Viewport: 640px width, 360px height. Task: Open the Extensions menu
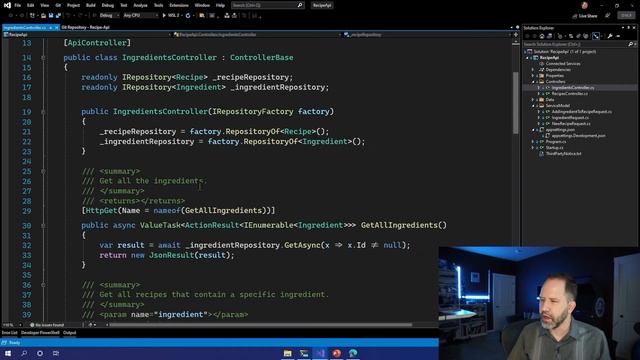[x=179, y=5]
